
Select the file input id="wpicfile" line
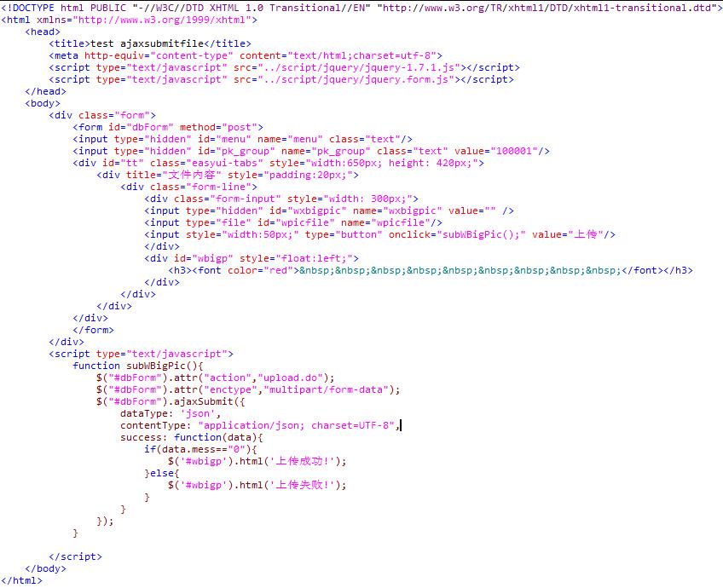[x=293, y=223]
